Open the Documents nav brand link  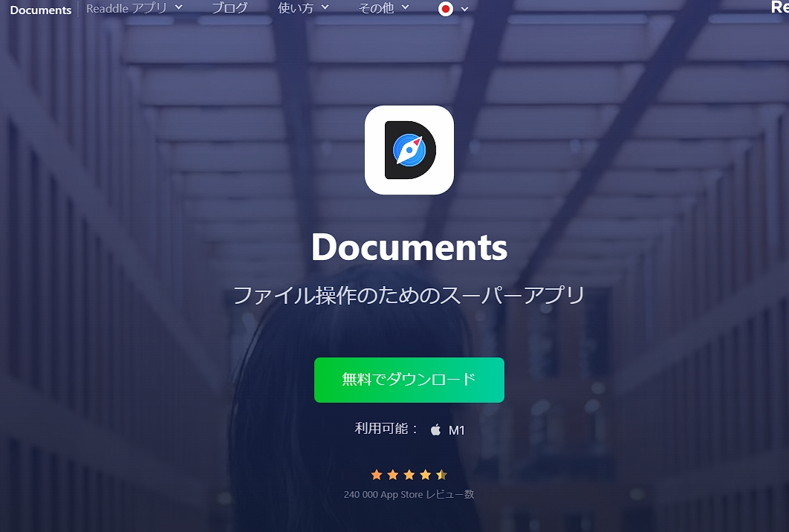click(41, 10)
